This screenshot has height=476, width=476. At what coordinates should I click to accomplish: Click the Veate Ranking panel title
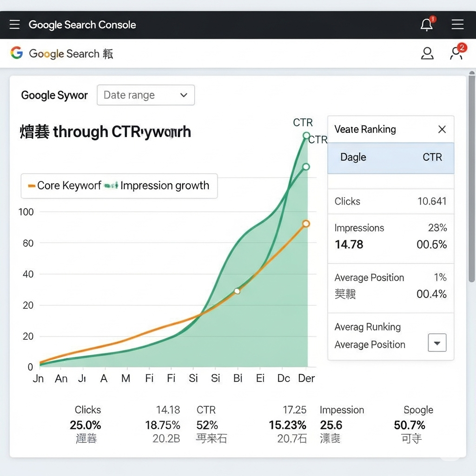pyautogui.click(x=365, y=129)
